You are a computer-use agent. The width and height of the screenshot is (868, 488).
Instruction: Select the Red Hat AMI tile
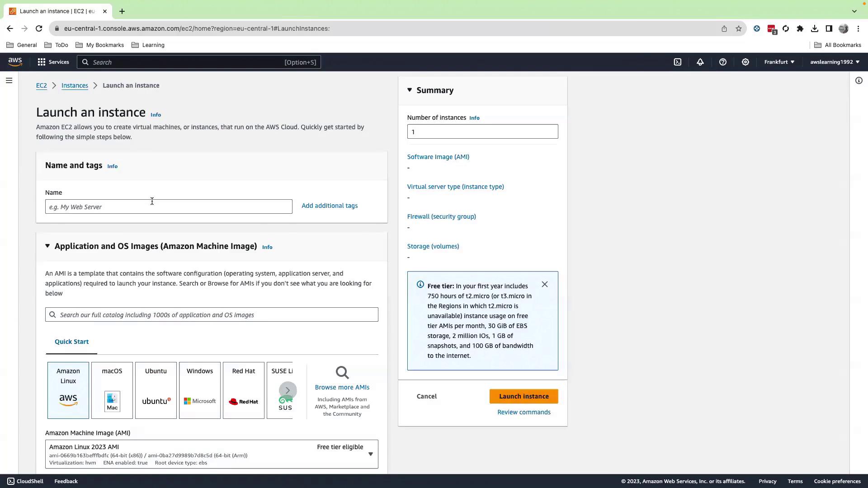click(x=243, y=390)
